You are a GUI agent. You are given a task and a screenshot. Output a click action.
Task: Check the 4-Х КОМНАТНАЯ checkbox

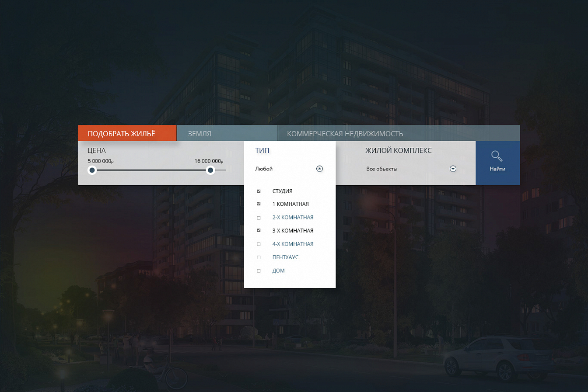[259, 244]
